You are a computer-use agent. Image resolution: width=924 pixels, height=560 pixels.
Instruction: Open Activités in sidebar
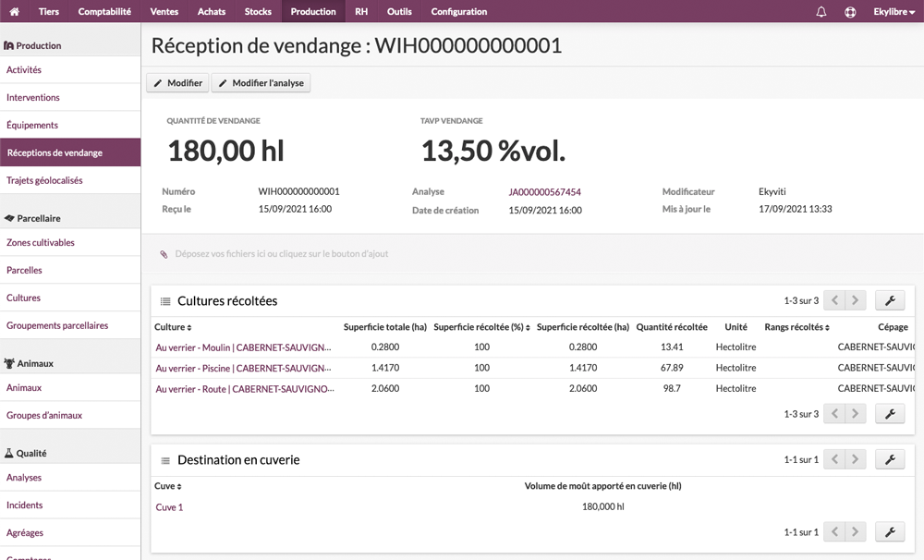[70, 69]
